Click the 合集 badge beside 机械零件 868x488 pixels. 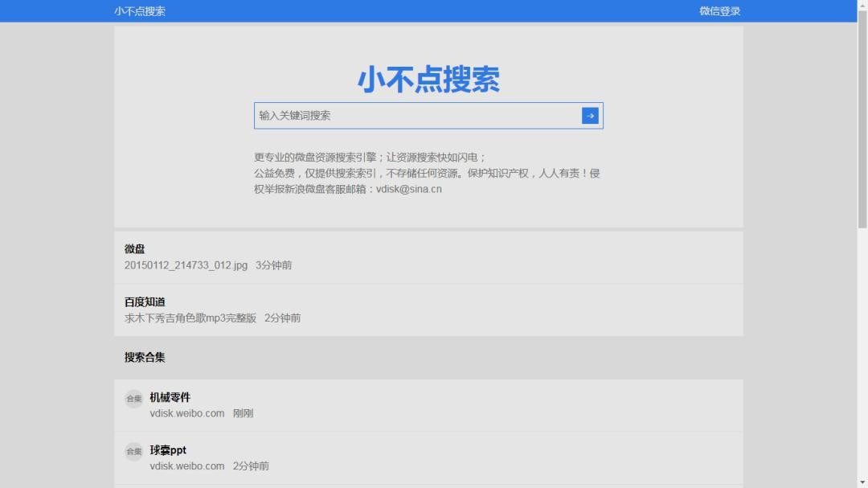pos(133,399)
